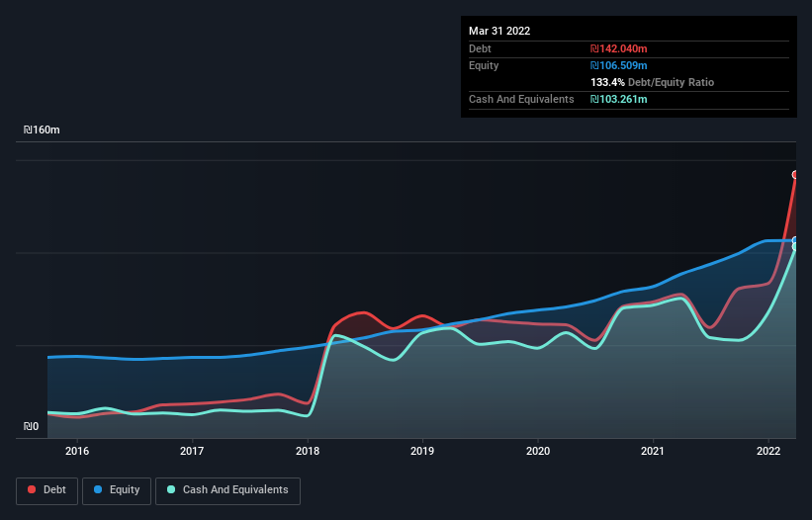Click the 2021 x-axis label
Screen dimensions: 812x520
click(653, 451)
